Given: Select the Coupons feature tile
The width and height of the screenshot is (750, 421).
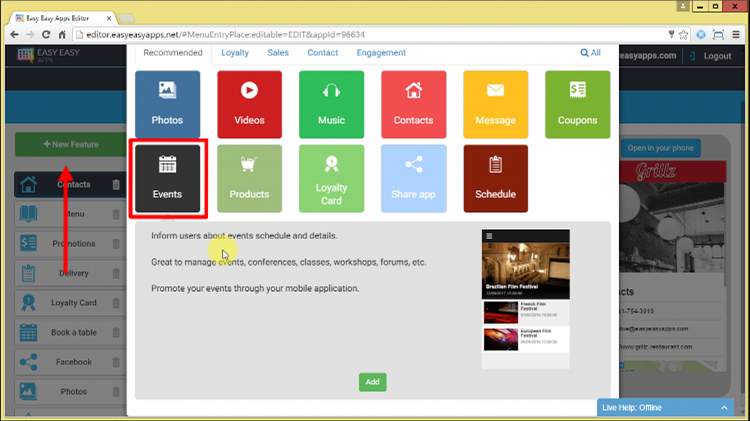Looking at the screenshot, I should [577, 104].
